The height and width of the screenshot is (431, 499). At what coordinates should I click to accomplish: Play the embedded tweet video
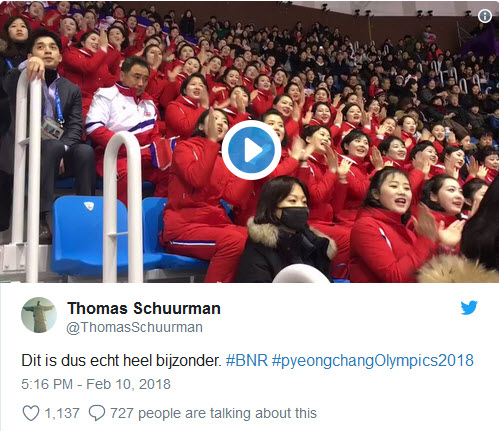251,150
